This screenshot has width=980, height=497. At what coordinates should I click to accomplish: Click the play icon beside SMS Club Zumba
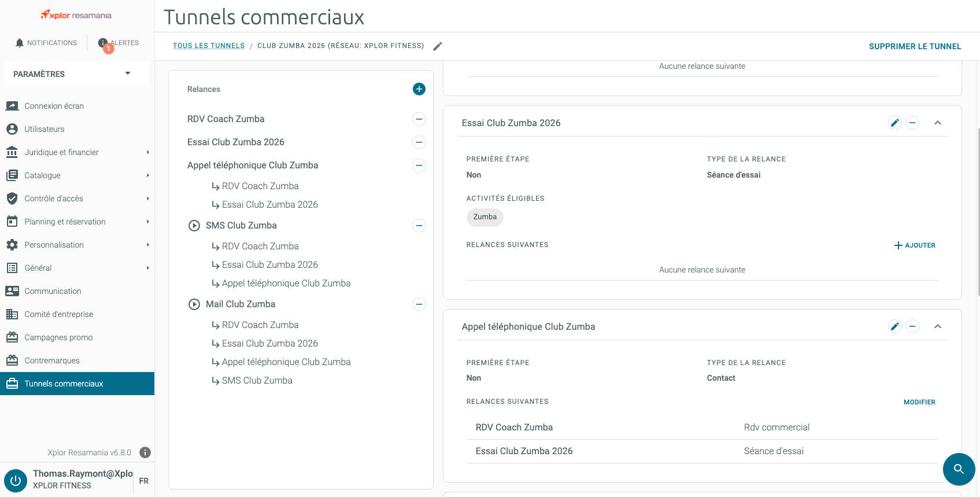coord(194,226)
